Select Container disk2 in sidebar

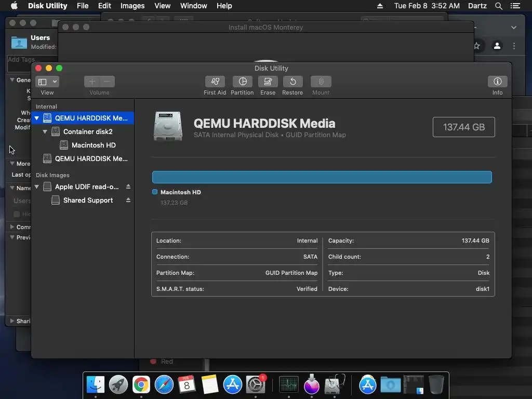click(x=87, y=131)
